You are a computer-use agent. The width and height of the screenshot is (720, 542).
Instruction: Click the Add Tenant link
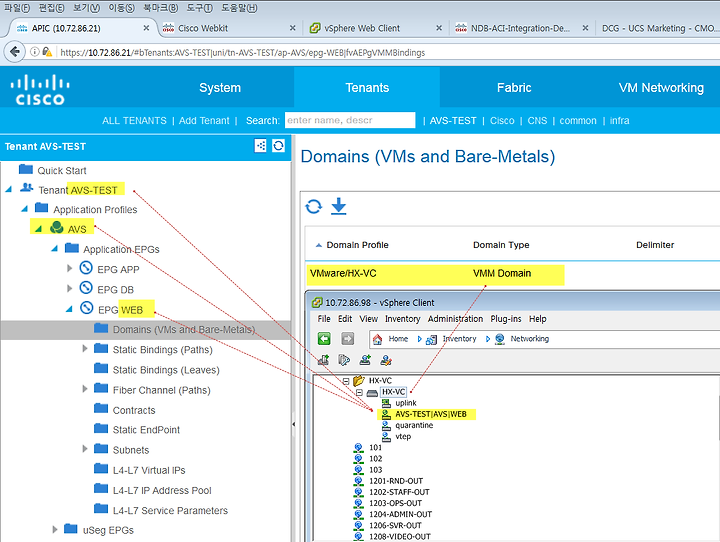pyautogui.click(x=204, y=120)
